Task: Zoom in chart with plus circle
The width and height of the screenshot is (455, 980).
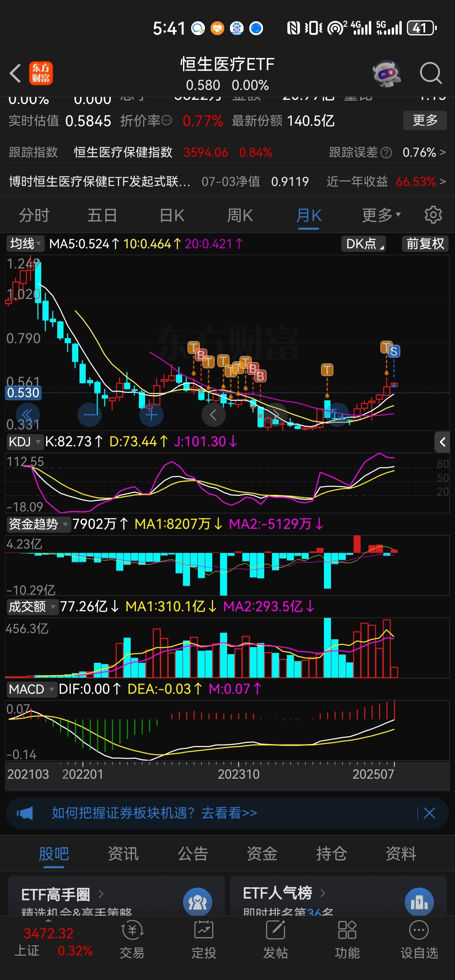Action: tap(151, 415)
